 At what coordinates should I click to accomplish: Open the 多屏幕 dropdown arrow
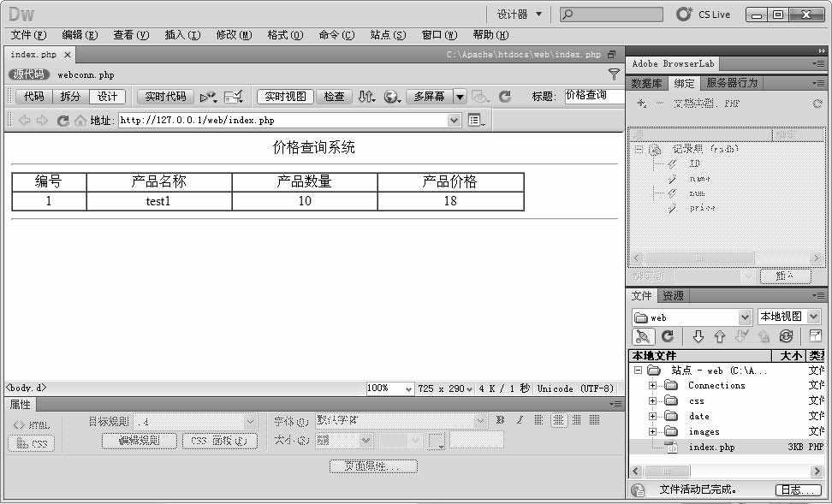(x=460, y=97)
